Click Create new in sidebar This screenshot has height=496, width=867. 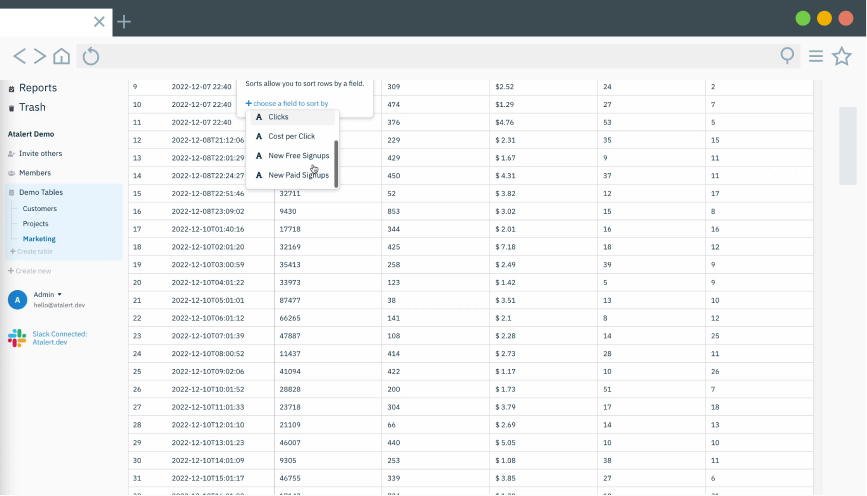(29, 271)
